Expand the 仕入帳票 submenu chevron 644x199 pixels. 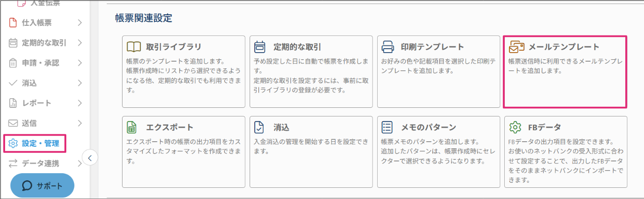coord(79,22)
